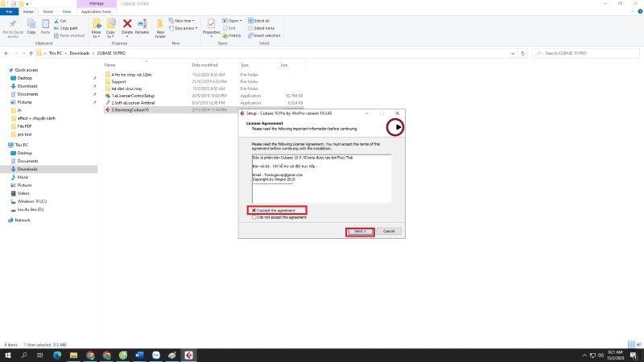
Task: Open the Windows Start menu
Action: click(7, 355)
